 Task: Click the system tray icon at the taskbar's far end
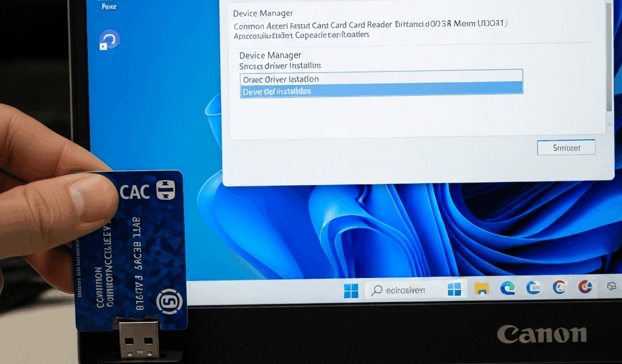coord(611,286)
